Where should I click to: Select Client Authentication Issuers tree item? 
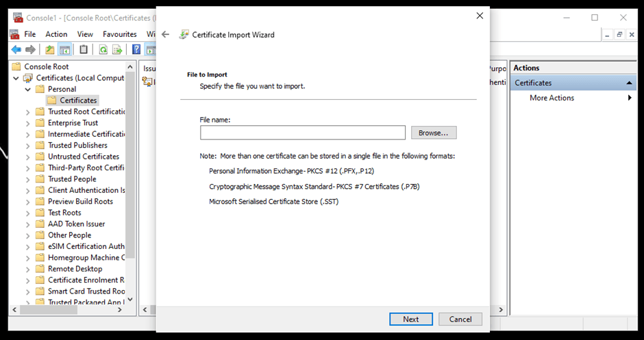[86, 190]
